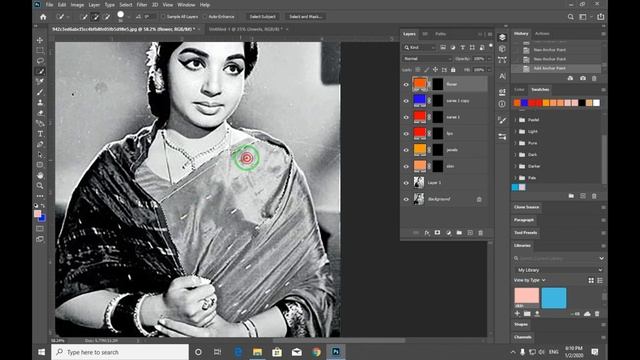Enable Sample All Layers checkbox

point(163,17)
